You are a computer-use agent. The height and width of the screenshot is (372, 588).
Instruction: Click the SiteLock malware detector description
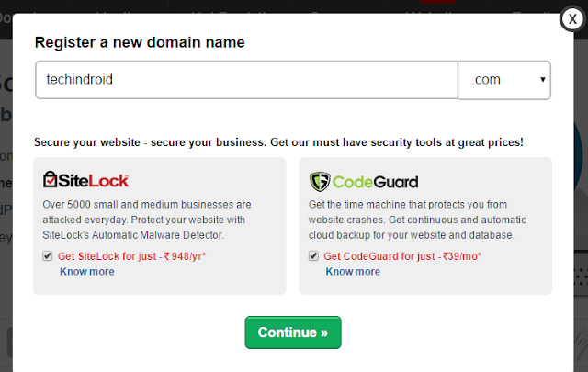pyautogui.click(x=147, y=220)
